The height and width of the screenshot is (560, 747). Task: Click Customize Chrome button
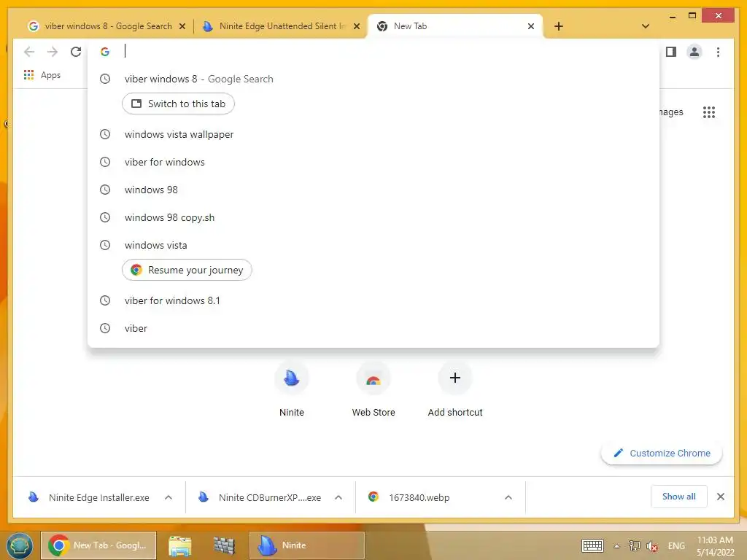662,454
